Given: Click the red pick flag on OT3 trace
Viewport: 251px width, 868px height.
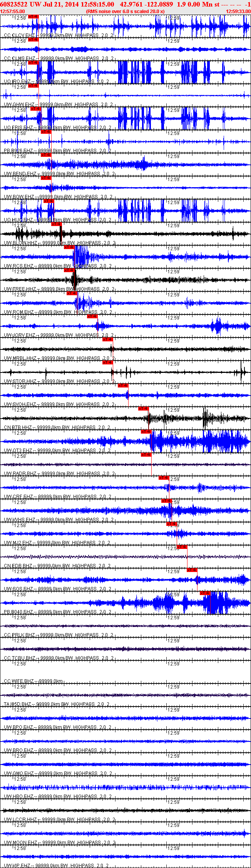Looking at the screenshot, I should pyautogui.click(x=146, y=432).
